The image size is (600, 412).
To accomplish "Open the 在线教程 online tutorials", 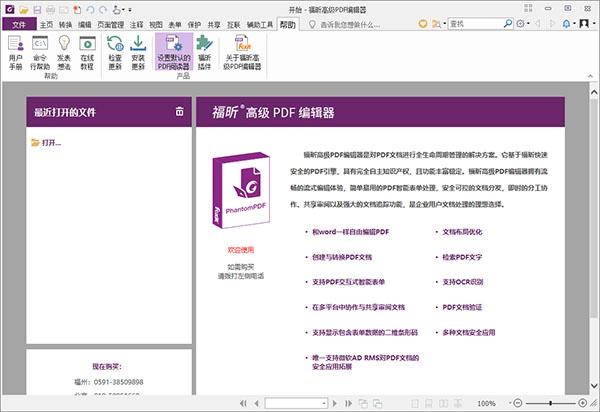I will click(87, 53).
